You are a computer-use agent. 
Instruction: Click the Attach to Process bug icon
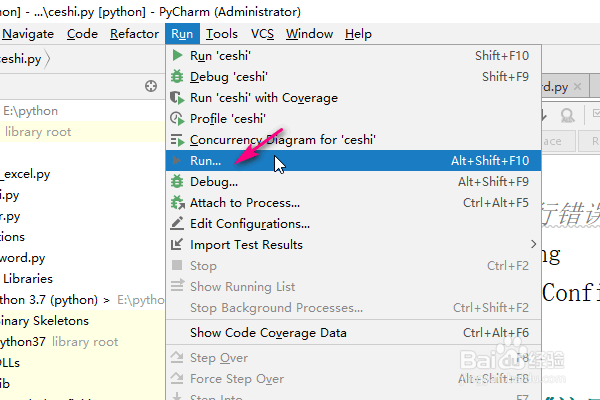(178, 203)
